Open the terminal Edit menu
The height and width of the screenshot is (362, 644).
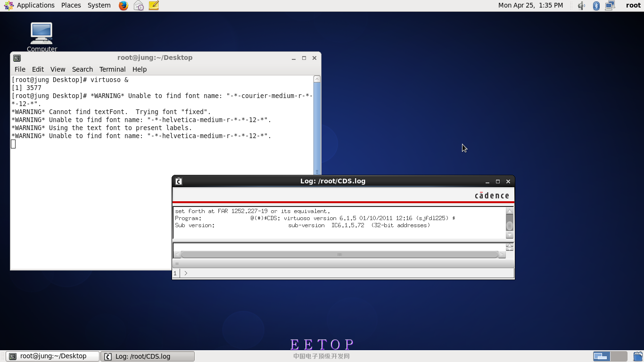click(x=38, y=69)
